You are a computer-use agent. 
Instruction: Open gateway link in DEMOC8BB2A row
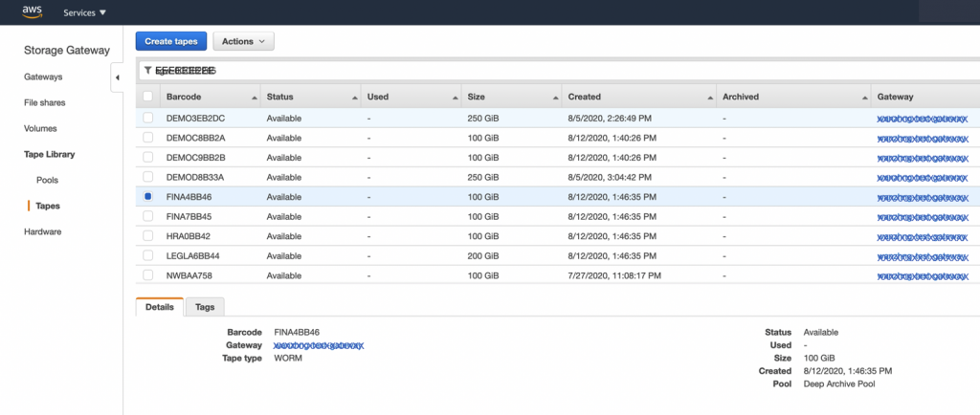pos(923,138)
